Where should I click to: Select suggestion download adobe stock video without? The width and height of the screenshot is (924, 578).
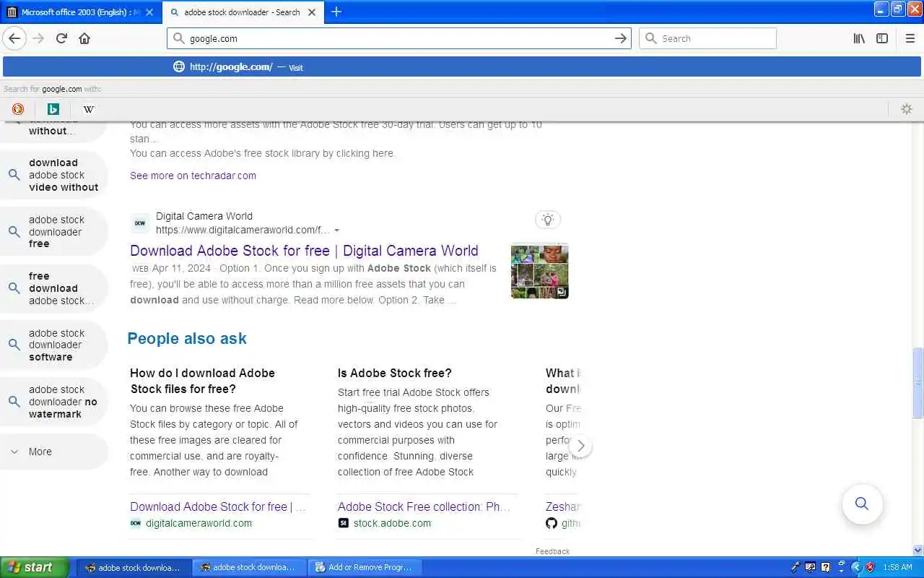[x=54, y=175]
